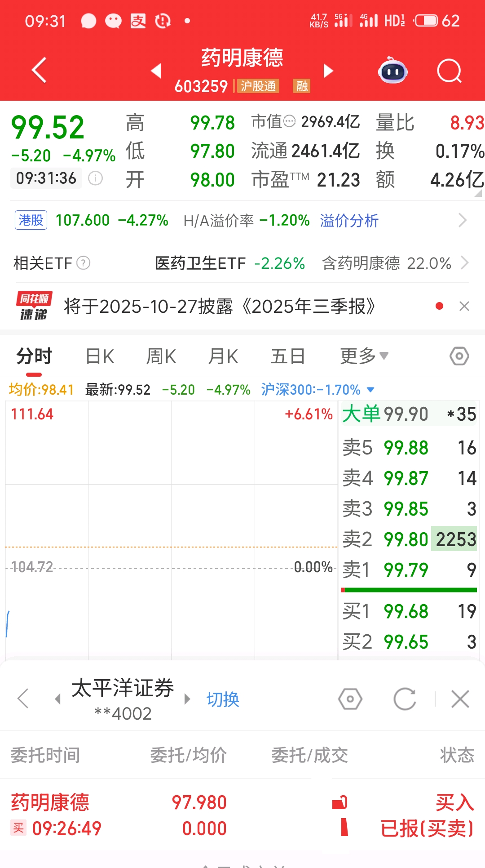Tap the order status 已报(买卖)
The width and height of the screenshot is (485, 868).
[427, 828]
